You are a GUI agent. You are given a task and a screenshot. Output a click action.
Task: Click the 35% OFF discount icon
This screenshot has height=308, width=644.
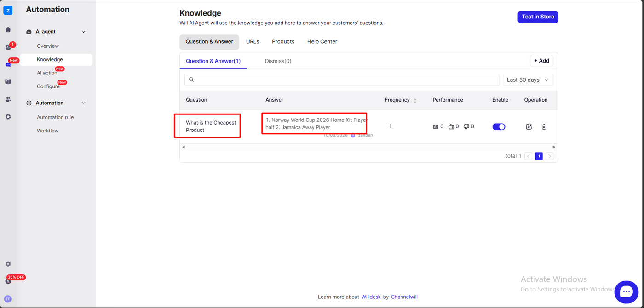click(8, 281)
